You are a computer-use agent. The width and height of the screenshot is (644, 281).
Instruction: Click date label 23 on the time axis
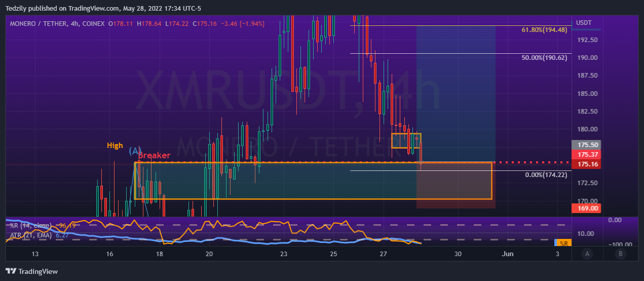click(x=283, y=254)
